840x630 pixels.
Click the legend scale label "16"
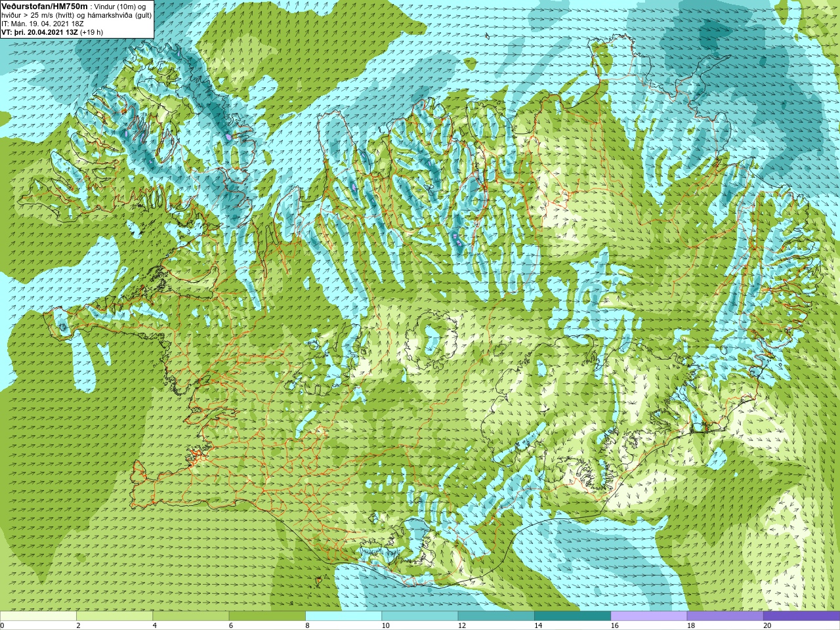coord(615,626)
